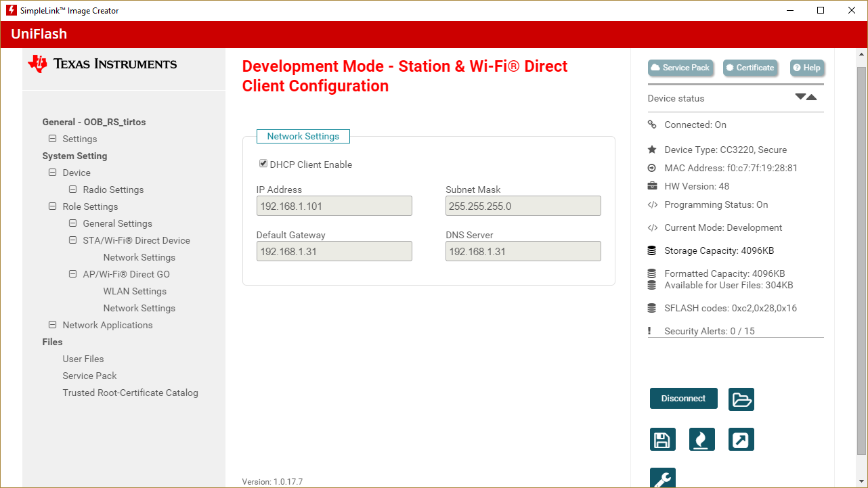The width and height of the screenshot is (868, 488).
Task: Click the Programming Status: On text
Action: pyautogui.click(x=716, y=204)
